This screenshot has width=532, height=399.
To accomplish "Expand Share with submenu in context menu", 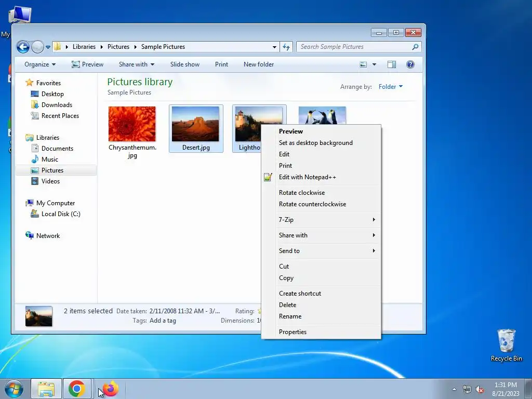I will pos(321,235).
